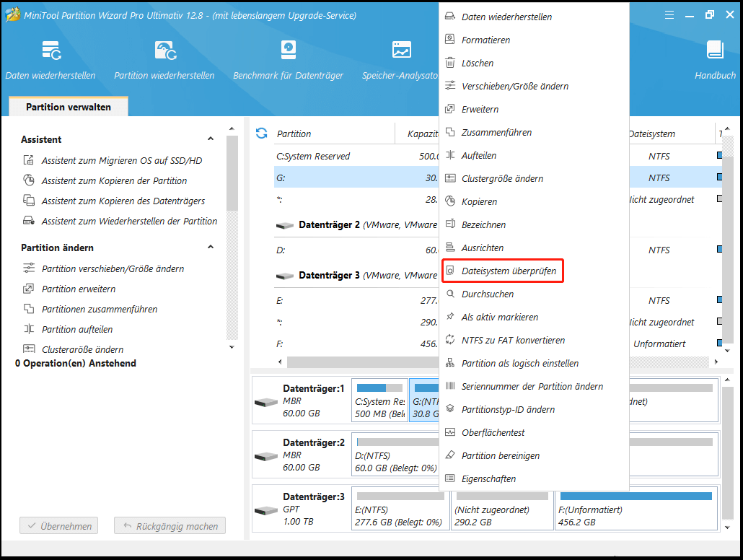Select E:(NTFS) 277.6 GB block in disk map
The image size is (743, 560).
[400, 509]
